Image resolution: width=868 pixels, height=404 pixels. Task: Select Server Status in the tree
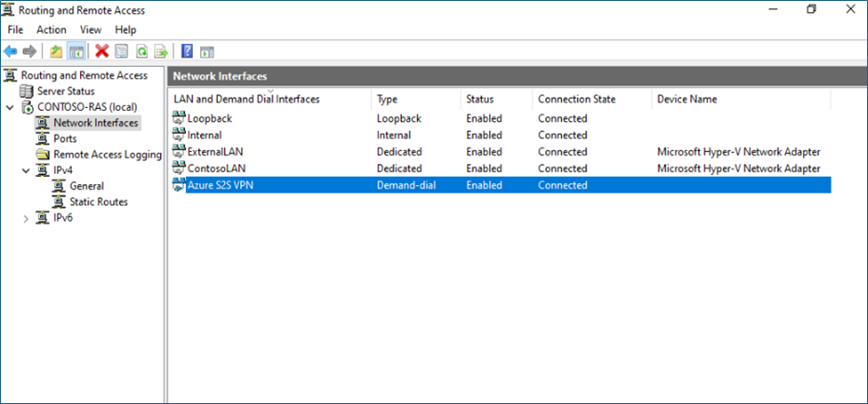(65, 91)
